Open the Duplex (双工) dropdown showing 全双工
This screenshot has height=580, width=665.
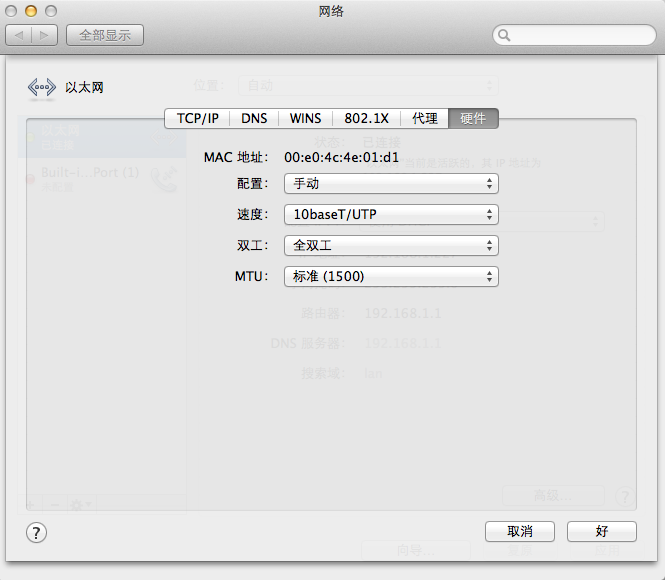tap(391, 245)
